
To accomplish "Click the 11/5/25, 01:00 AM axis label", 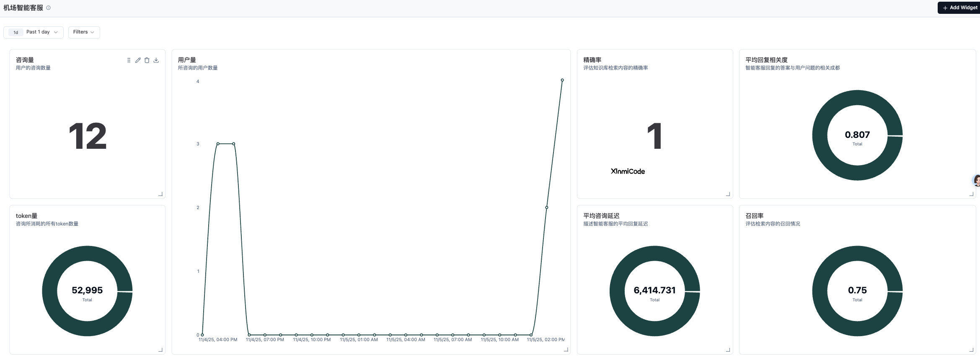I will tap(359, 340).
